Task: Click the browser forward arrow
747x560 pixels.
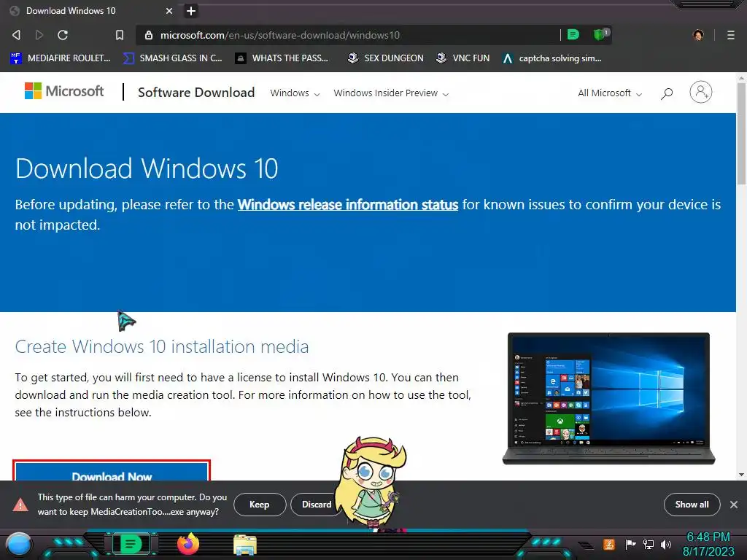Action: tap(39, 35)
